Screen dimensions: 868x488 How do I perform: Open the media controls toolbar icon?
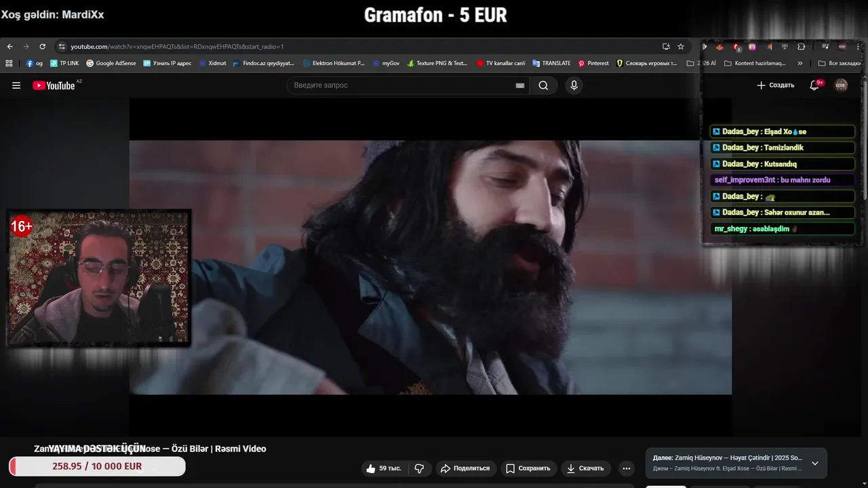point(825,47)
